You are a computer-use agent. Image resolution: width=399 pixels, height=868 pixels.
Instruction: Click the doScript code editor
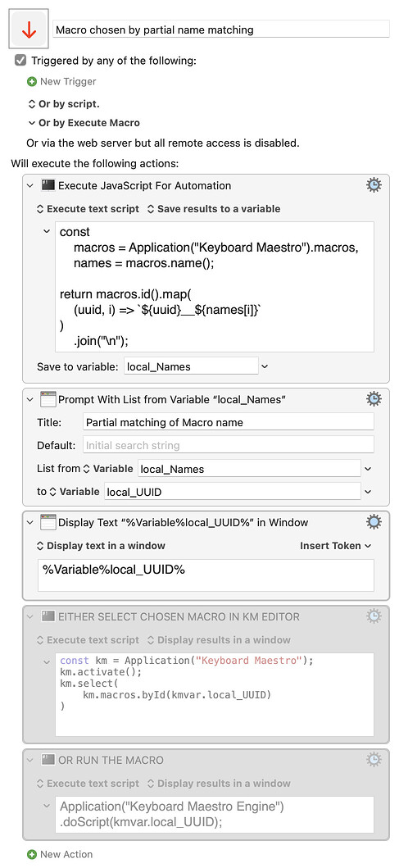pos(215,814)
